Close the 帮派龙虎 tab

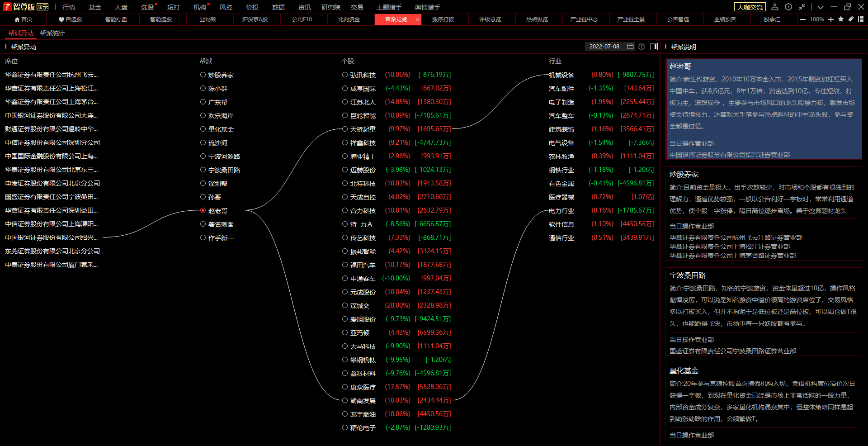point(417,19)
